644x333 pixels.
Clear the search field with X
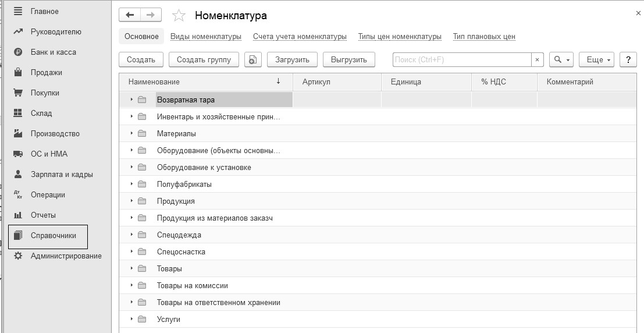[538, 59]
